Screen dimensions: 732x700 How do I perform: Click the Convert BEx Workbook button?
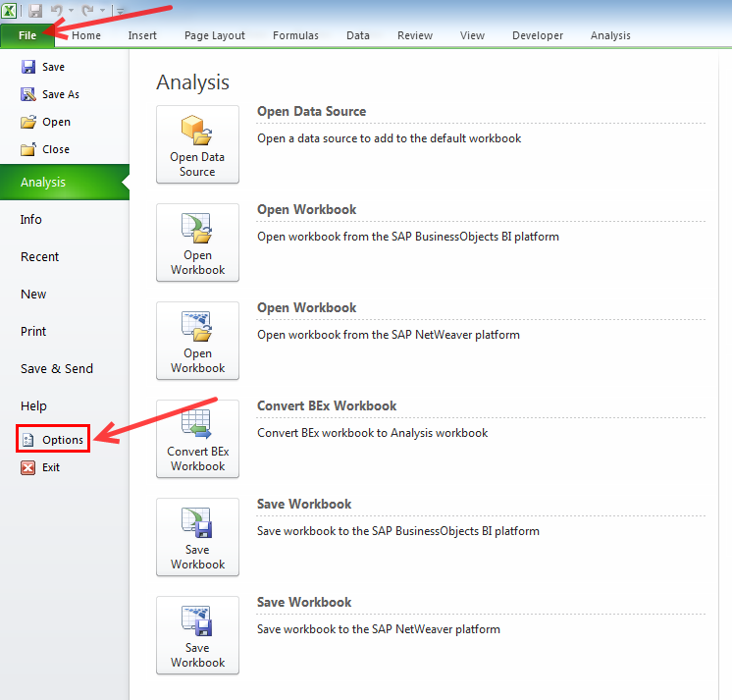[197, 439]
